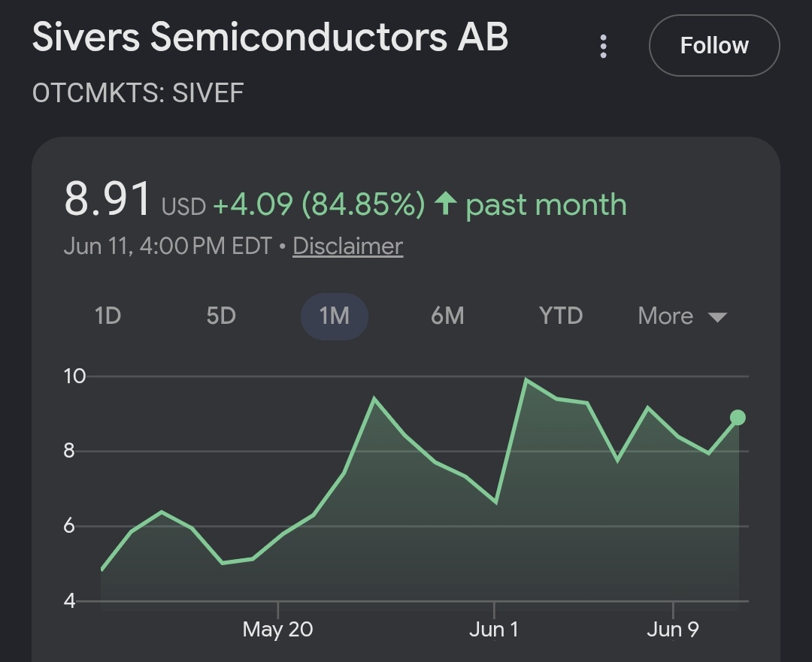
Task: Click the 4 y-axis label
Action: tap(69, 601)
